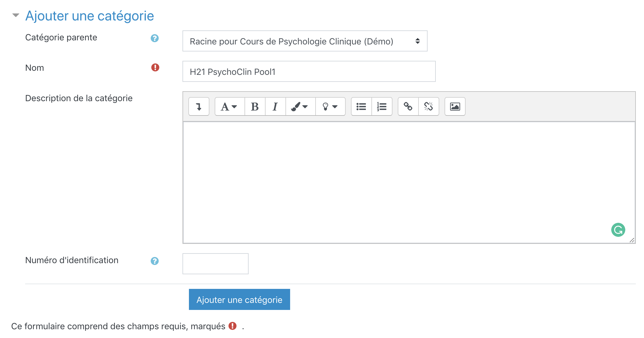This screenshot has width=644, height=338.
Task: Open the background color lightbulb menu
Action: click(x=330, y=107)
